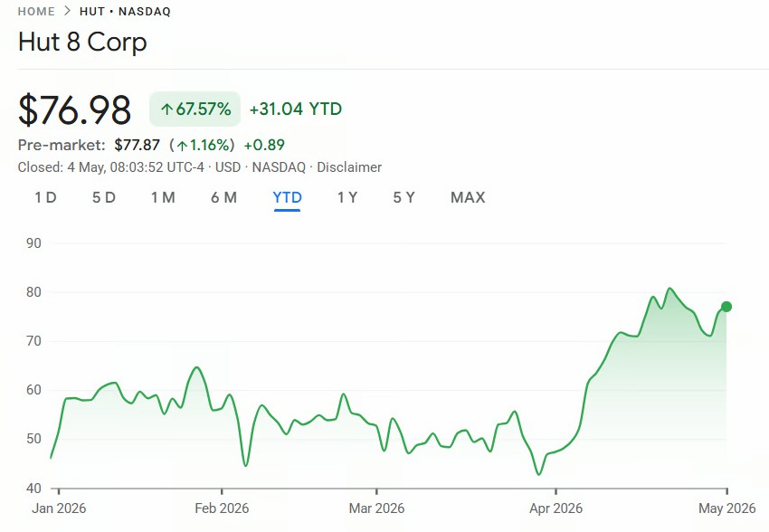Image resolution: width=769 pixels, height=532 pixels.
Task: Switch to the 1 M range tab
Action: click(163, 197)
